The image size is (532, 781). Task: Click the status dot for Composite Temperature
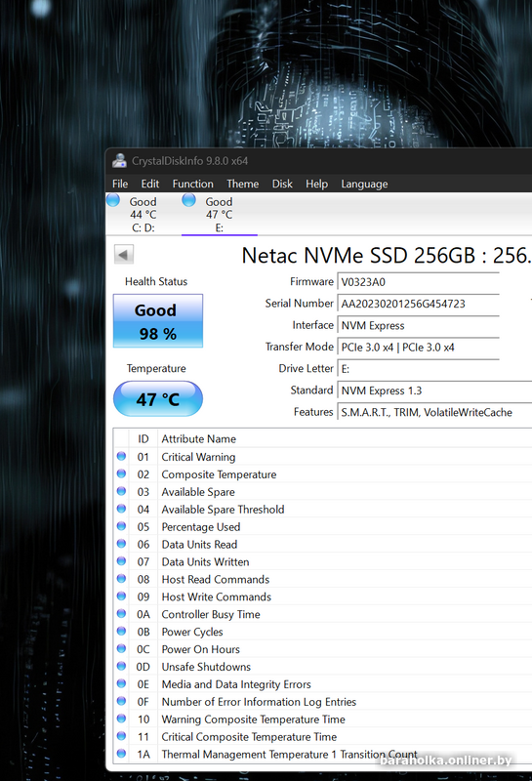tap(121, 473)
